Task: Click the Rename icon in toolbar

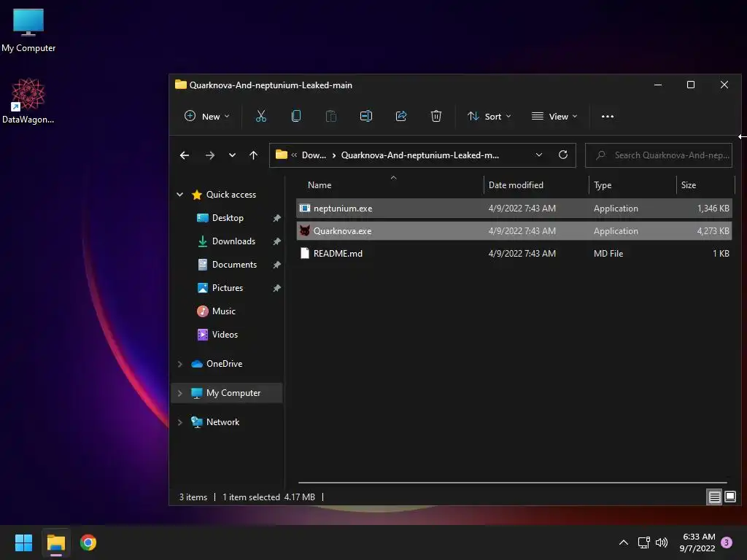Action: coord(366,116)
